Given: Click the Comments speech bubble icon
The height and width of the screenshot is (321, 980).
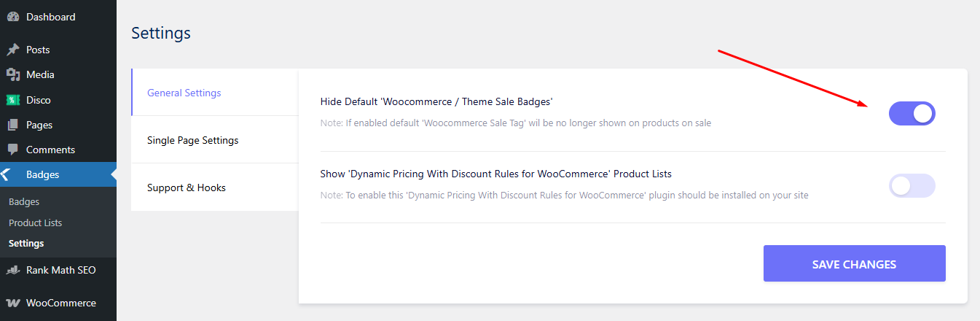Looking at the screenshot, I should [12, 150].
